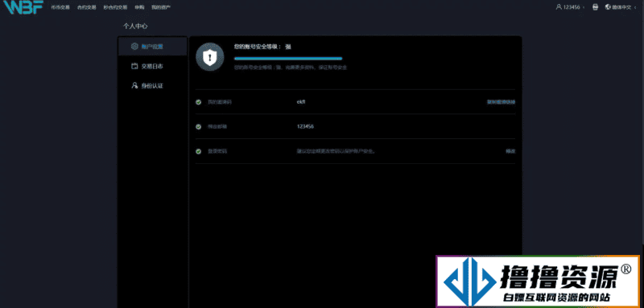The height and width of the screenshot is (308, 644).
Task: Click the user avatar icon beside 123456
Action: [x=559, y=7]
